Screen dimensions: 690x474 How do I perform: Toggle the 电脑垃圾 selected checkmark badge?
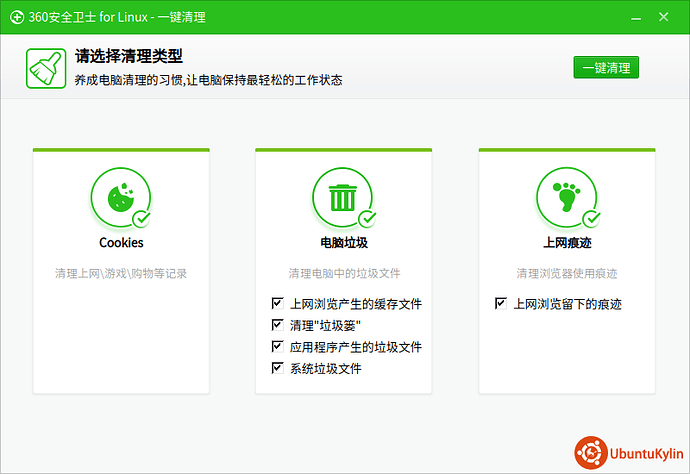pyautogui.click(x=367, y=219)
